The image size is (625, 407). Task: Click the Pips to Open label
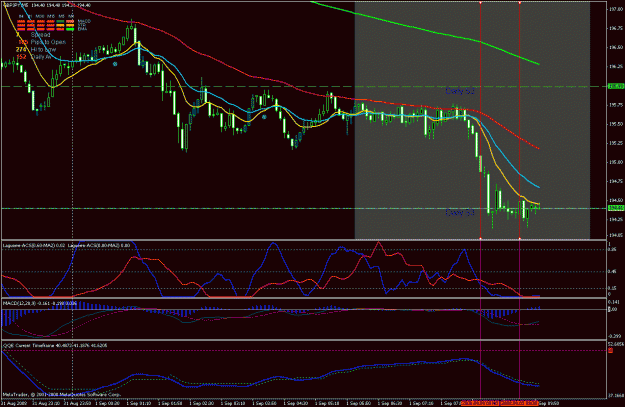[x=48, y=42]
